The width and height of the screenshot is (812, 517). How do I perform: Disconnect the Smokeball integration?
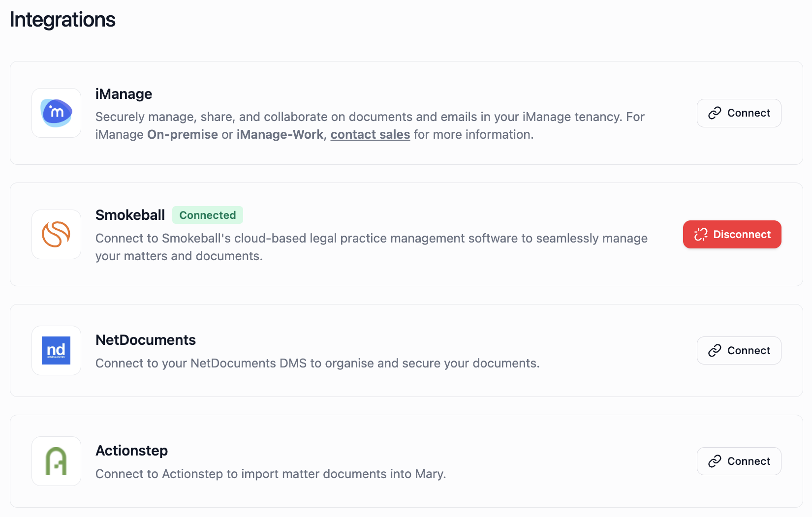[732, 234]
